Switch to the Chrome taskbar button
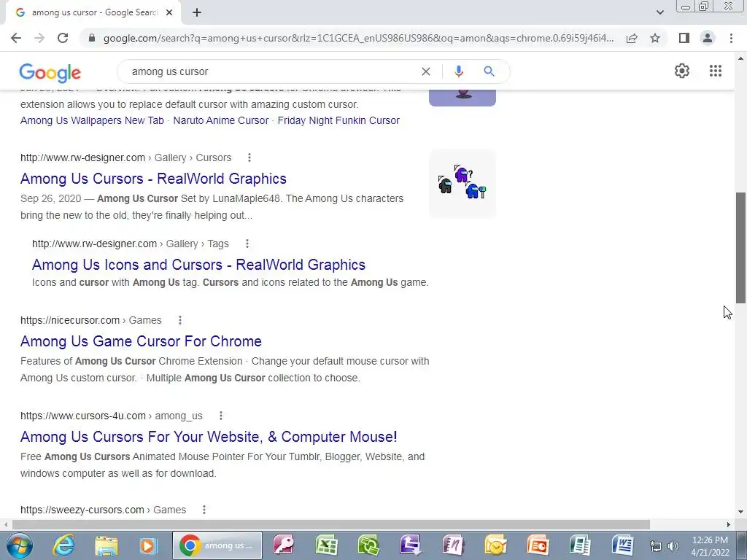Screen dimensions: 747x560 217,545
